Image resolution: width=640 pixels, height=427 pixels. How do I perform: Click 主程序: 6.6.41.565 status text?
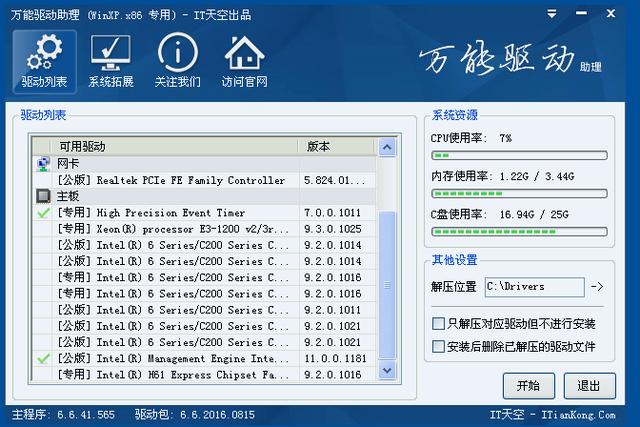[64, 415]
